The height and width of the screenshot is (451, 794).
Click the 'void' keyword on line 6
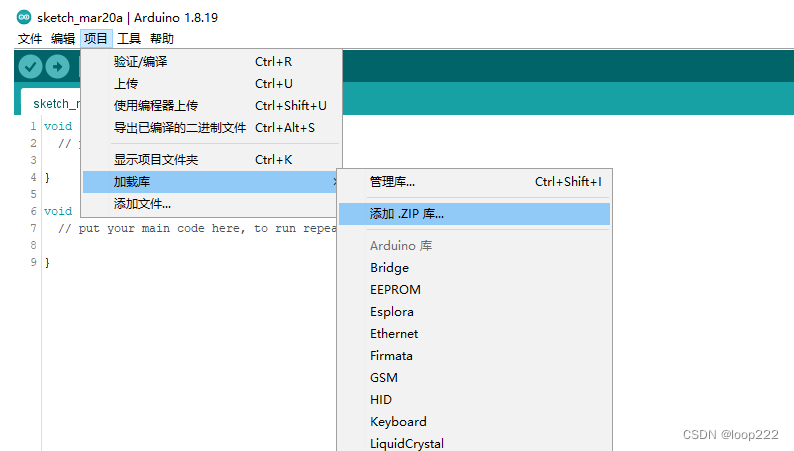click(58, 211)
